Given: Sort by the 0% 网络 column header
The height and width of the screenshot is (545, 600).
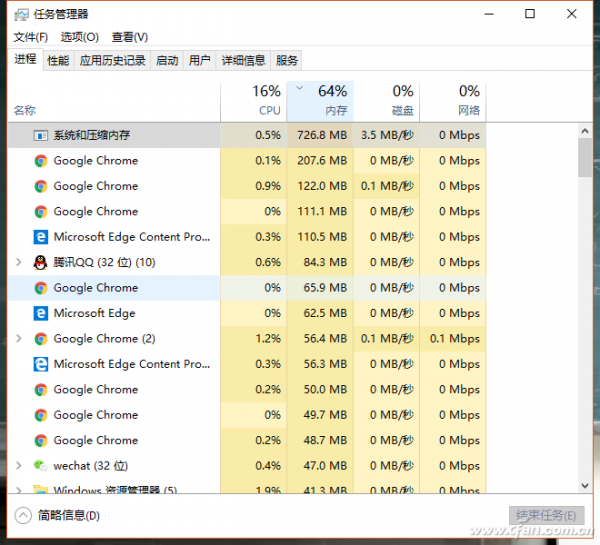Looking at the screenshot, I should [453, 102].
